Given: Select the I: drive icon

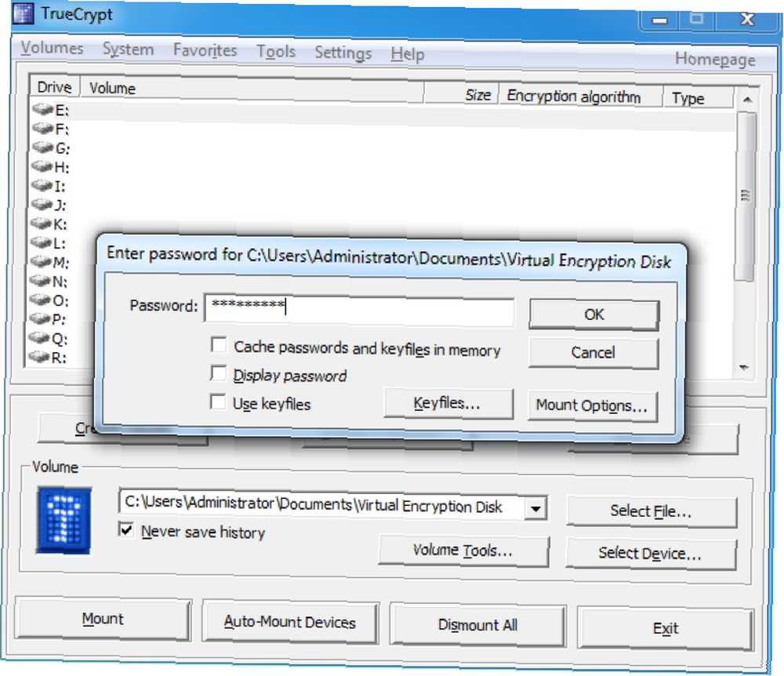Looking at the screenshot, I should (42, 186).
